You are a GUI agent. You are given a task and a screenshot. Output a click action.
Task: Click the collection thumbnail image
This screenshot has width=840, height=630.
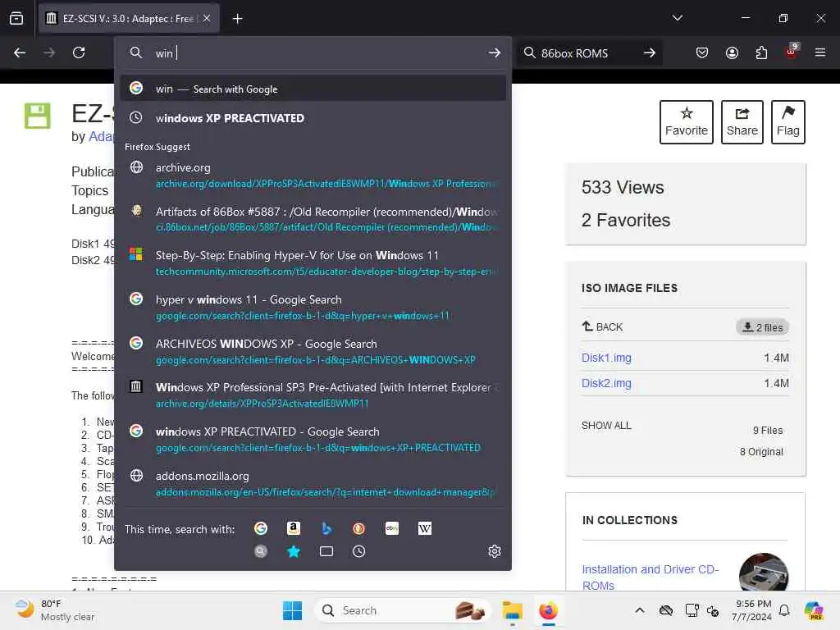point(764,572)
